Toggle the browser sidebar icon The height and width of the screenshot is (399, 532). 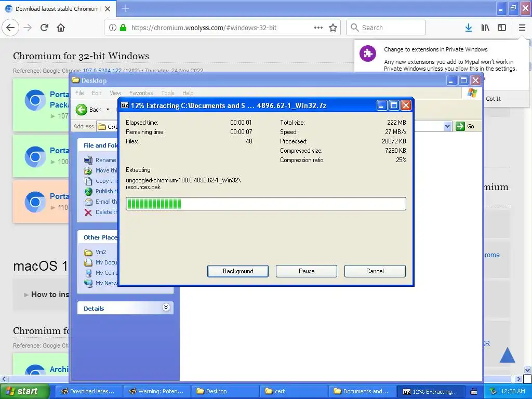(502, 28)
